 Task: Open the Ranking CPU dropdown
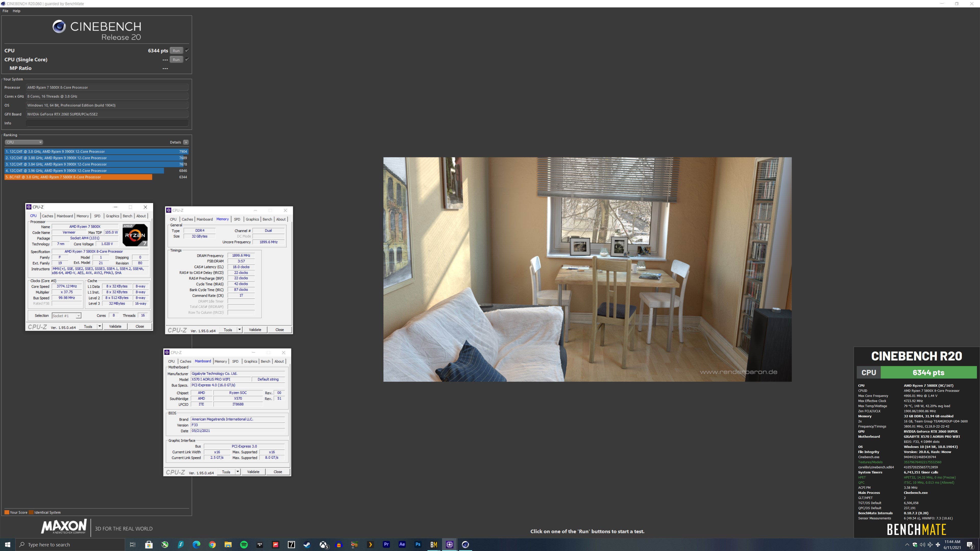(x=23, y=142)
